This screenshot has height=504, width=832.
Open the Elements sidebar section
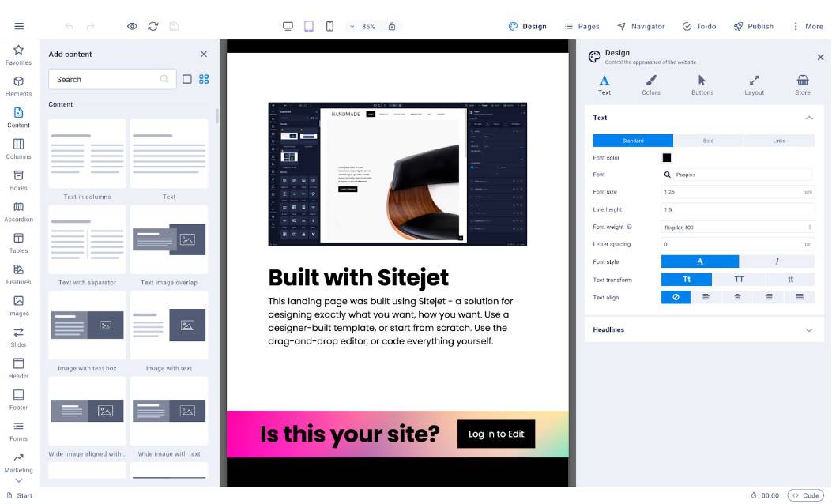(x=19, y=86)
